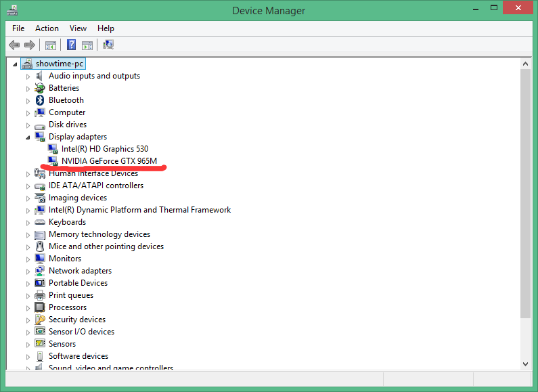Click the Forward arrow toolbar icon
Screen dimensions: 538x392
point(30,45)
